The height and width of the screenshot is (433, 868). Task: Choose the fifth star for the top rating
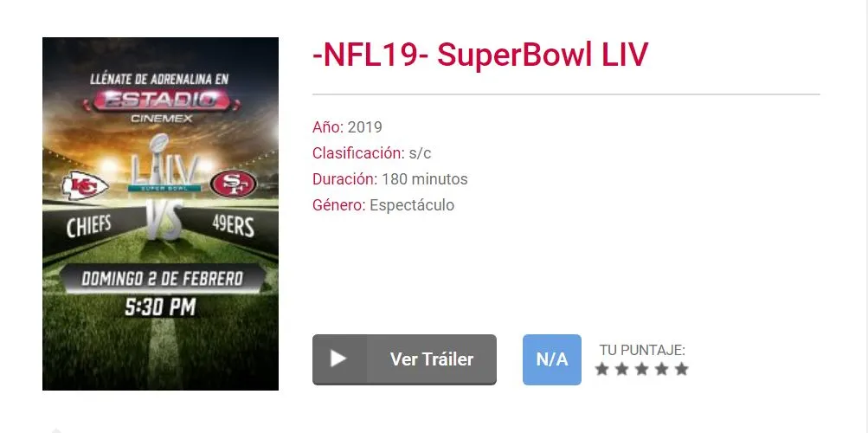click(x=681, y=369)
